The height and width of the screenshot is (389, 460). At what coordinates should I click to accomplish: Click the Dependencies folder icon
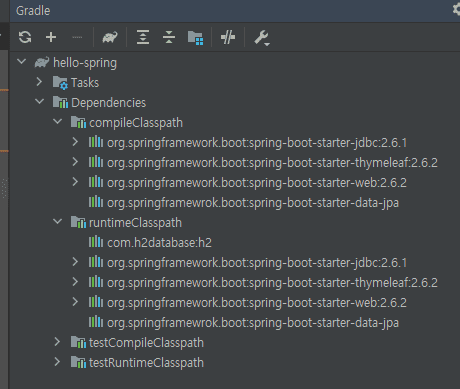point(60,102)
